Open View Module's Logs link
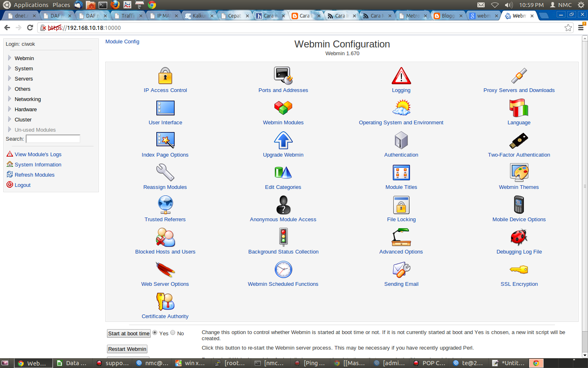Image resolution: width=588 pixels, height=368 pixels. [x=38, y=154]
